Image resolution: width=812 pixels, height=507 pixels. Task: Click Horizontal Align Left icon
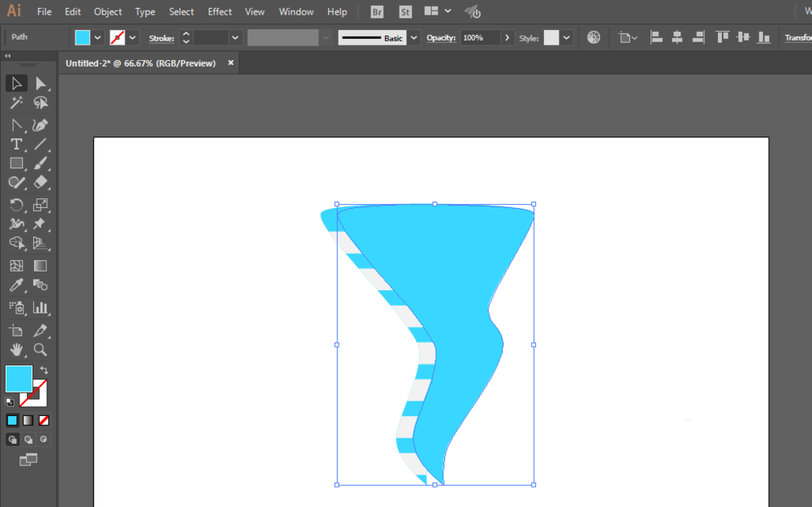tap(657, 37)
